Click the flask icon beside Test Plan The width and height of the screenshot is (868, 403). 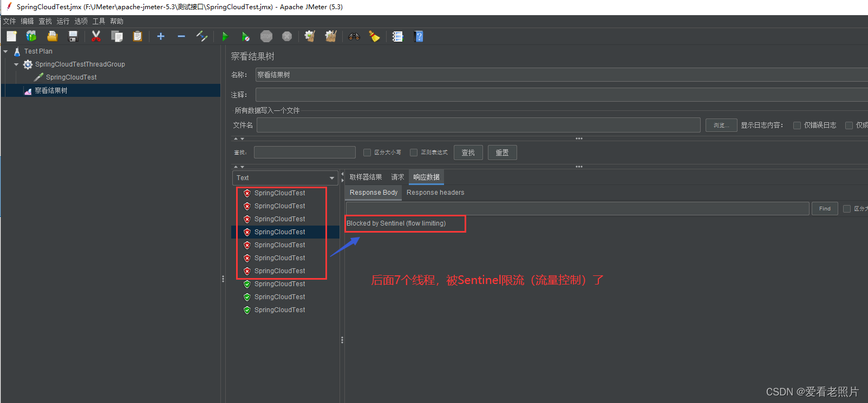17,51
